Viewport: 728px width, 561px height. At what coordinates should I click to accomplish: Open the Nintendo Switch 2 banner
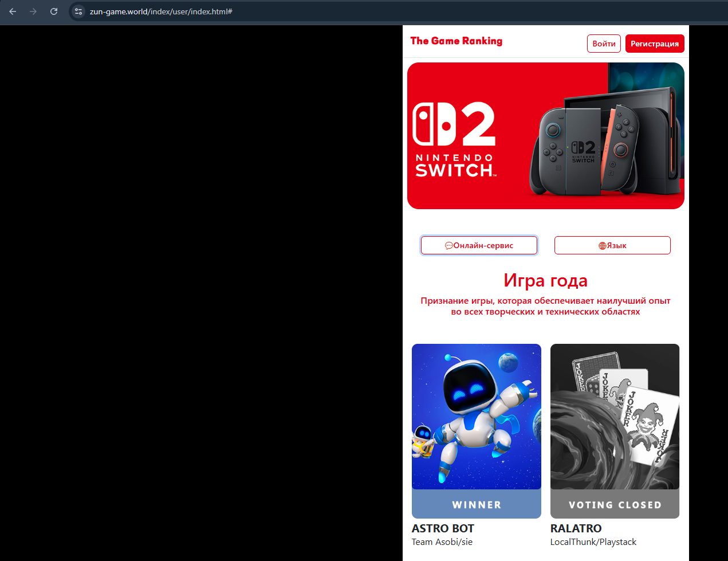click(x=546, y=136)
